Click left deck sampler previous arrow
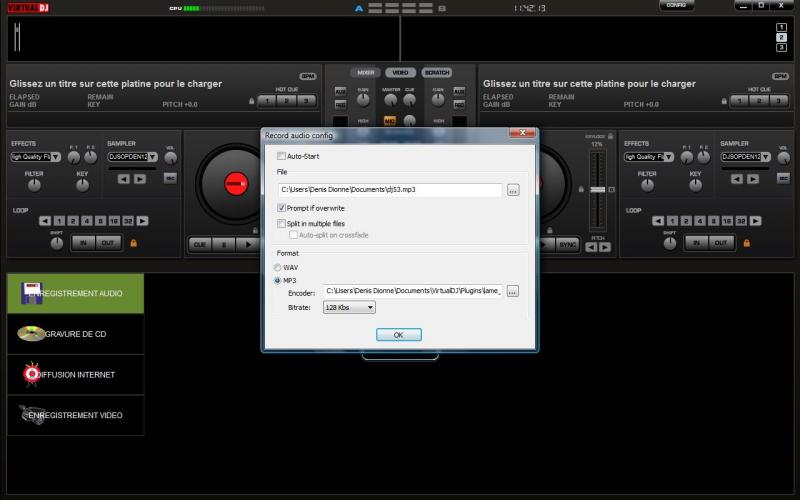This screenshot has width=800, height=500. [123, 179]
